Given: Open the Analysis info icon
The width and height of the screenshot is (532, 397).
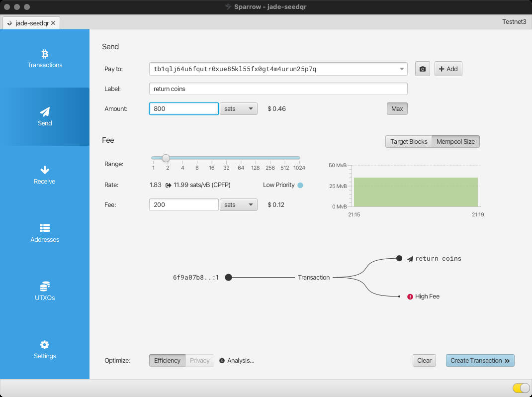Looking at the screenshot, I should tap(222, 361).
